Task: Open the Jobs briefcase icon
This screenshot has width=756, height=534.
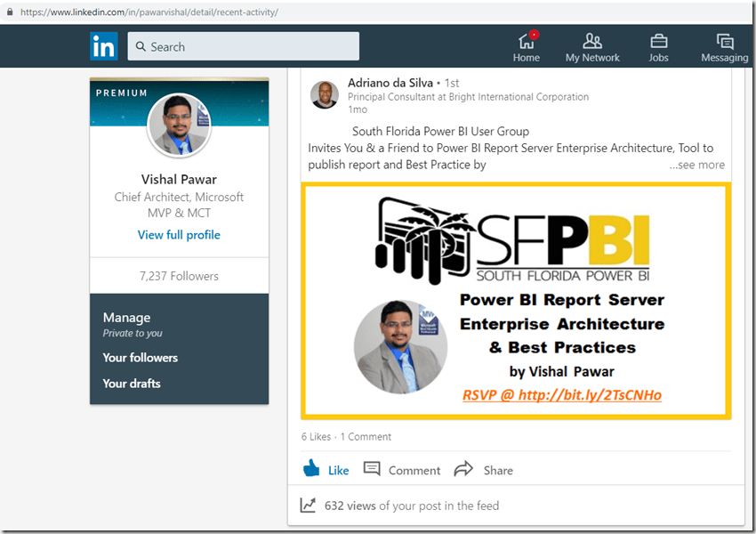Action: [658, 41]
